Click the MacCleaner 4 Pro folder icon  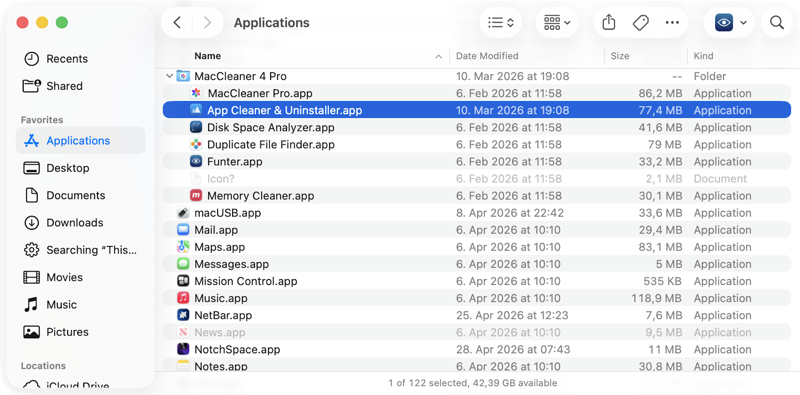click(x=183, y=77)
